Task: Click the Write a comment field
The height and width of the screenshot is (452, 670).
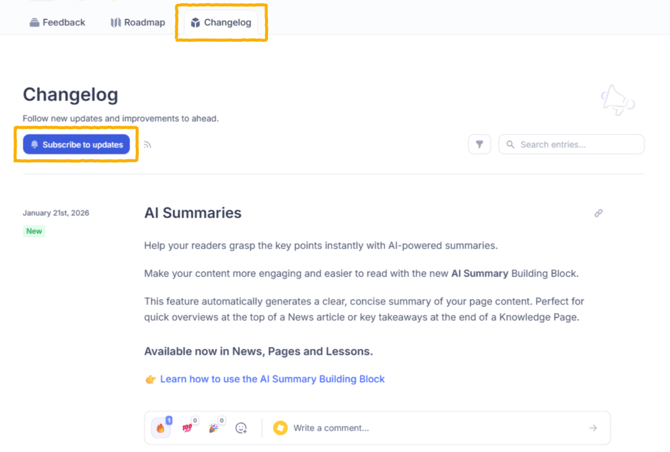Action: tap(430, 428)
